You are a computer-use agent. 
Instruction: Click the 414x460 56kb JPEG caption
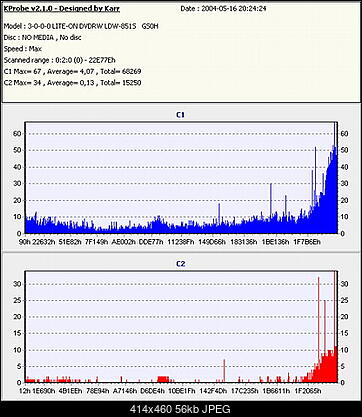180,409
